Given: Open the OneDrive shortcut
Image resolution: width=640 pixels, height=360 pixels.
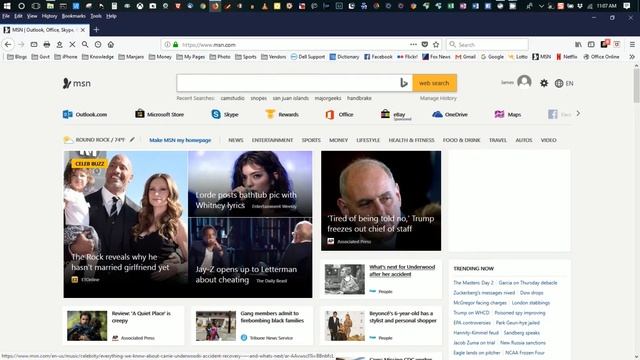Looking at the screenshot, I should (x=450, y=114).
